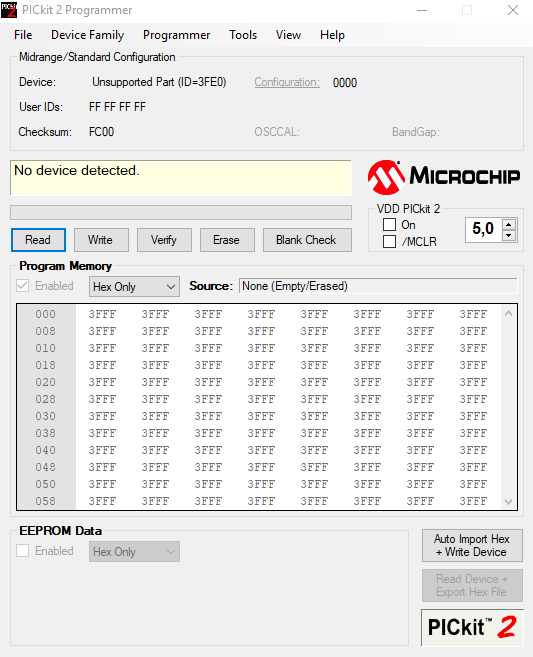
Task: Open the File menu
Action: [x=23, y=35]
